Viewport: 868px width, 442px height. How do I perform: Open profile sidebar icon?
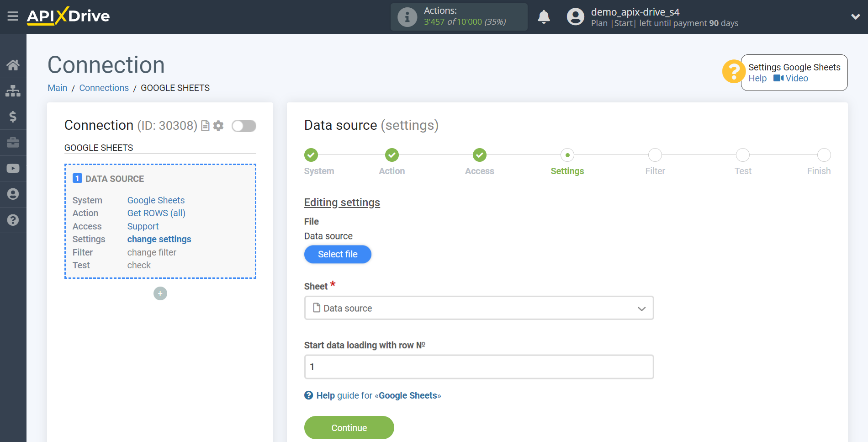[13, 194]
